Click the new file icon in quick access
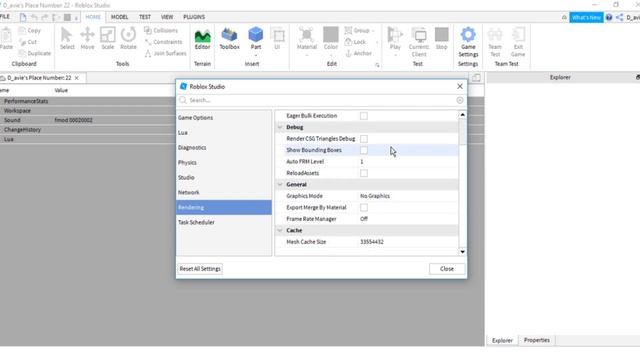The image size is (640, 360). tap(23, 17)
